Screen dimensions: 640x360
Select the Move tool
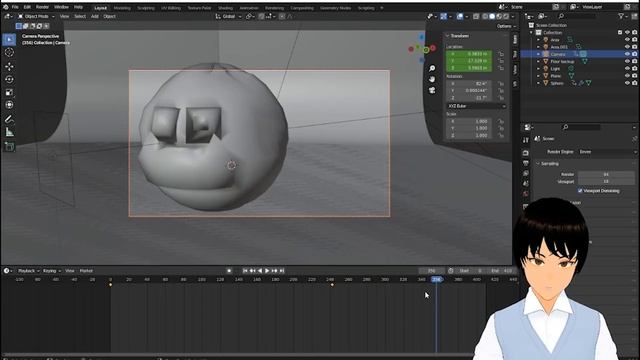tap(9, 66)
